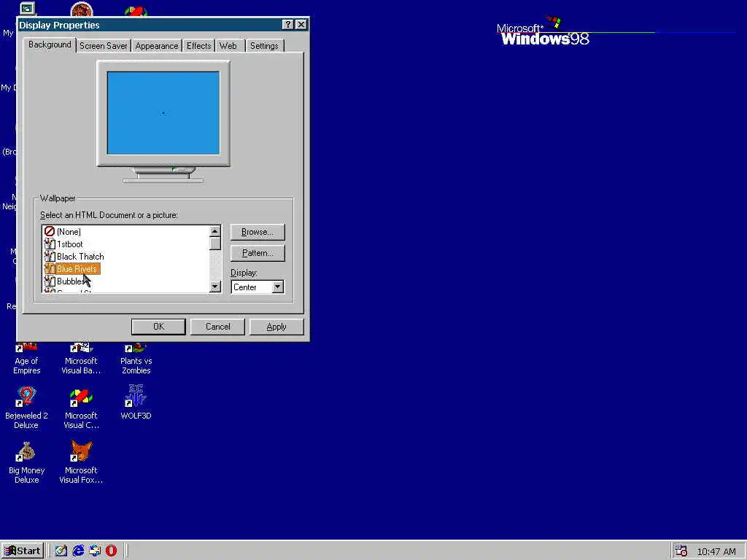
Task: Click the monitor wallpaper preview
Action: pos(163,113)
